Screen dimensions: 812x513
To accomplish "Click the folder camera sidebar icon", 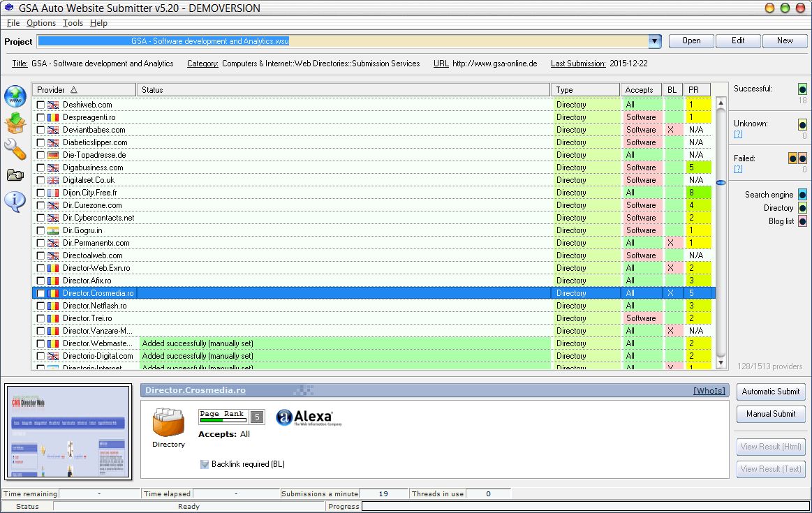I will point(15,175).
